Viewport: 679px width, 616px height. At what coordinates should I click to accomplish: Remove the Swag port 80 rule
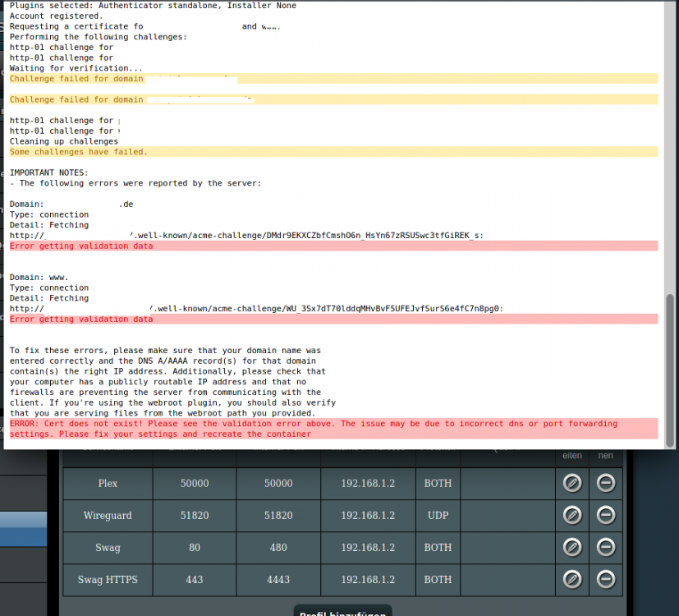coord(606,547)
